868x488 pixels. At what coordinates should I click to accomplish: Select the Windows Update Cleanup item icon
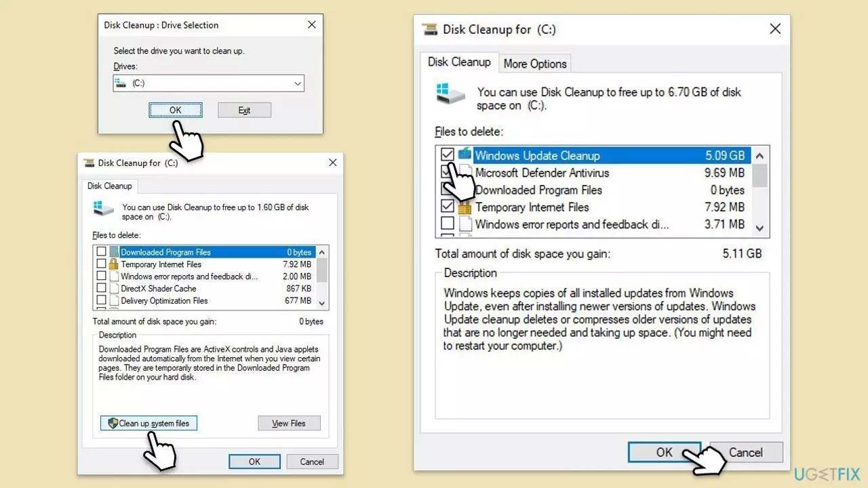465,155
